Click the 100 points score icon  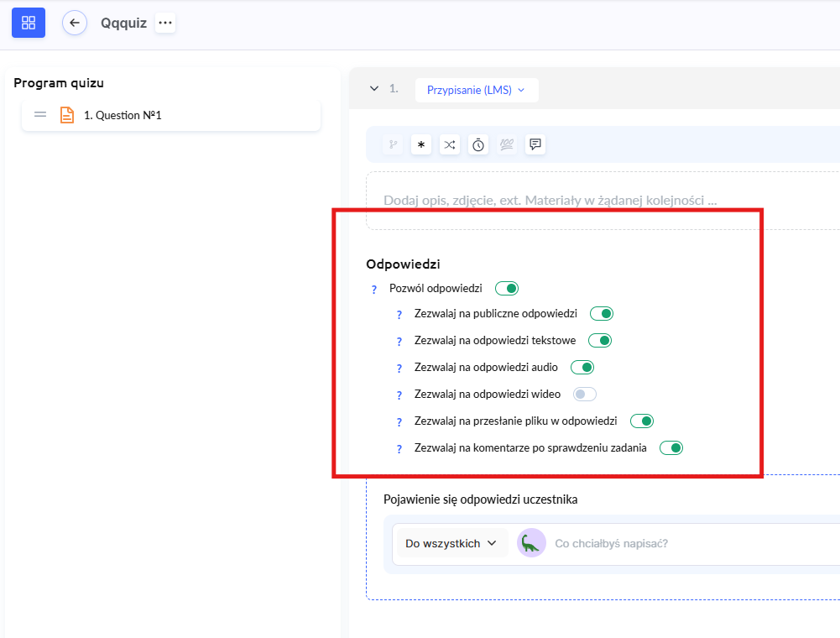pos(507,144)
